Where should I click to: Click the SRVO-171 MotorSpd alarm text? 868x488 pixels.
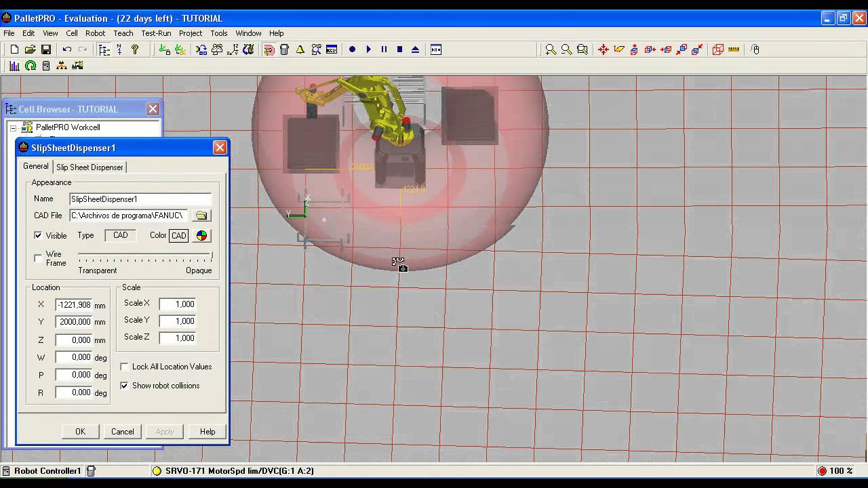(x=239, y=471)
